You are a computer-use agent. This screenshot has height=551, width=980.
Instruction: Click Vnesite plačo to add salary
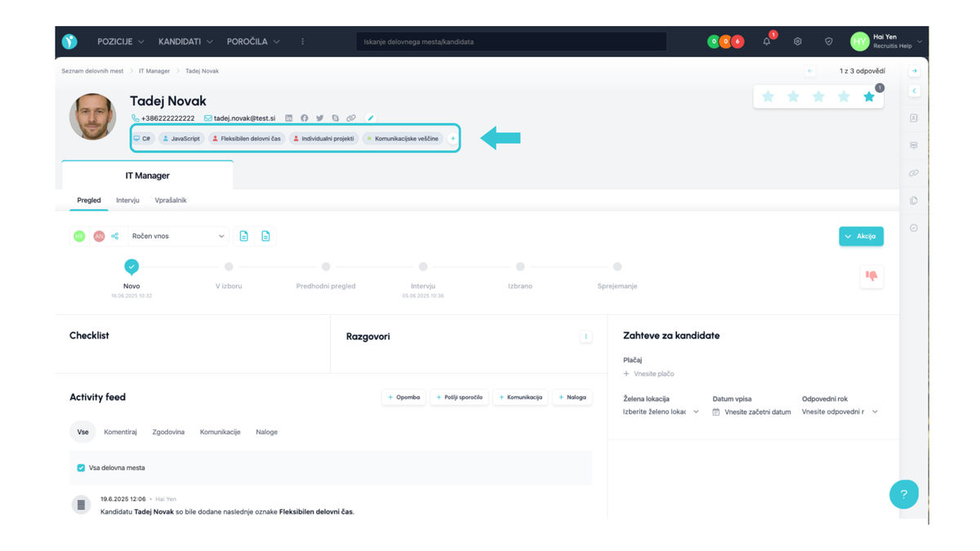(x=649, y=374)
